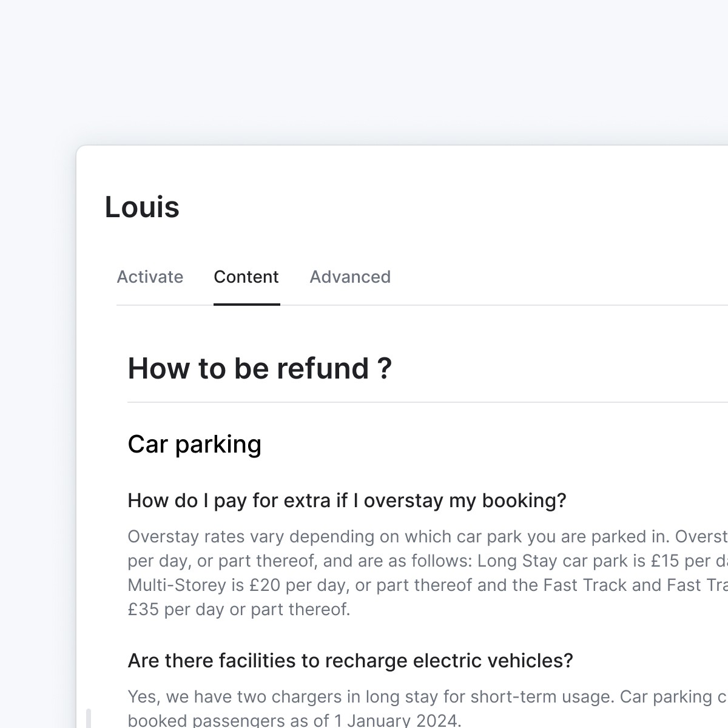The height and width of the screenshot is (728, 728).
Task: Open the Advanced tab
Action: pos(350,277)
